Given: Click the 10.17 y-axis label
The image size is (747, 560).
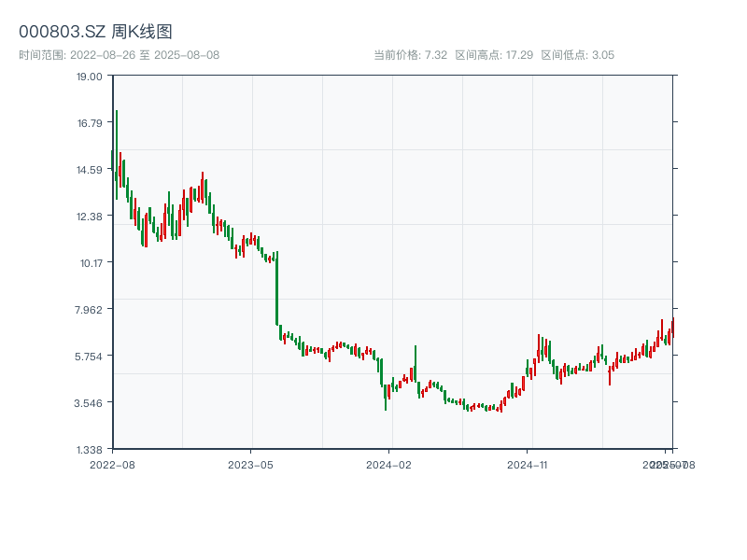Looking at the screenshot, I should (x=89, y=262).
